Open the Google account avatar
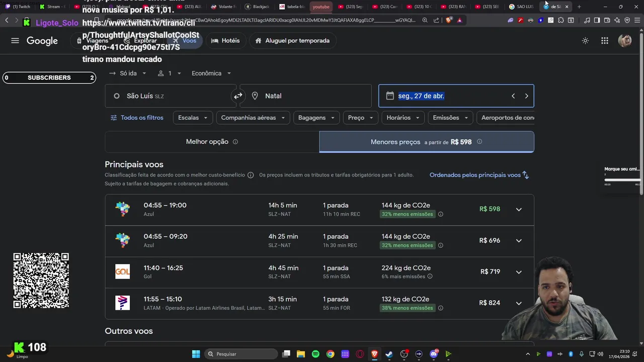Screen dimensions: 644x362 tap(625, 41)
